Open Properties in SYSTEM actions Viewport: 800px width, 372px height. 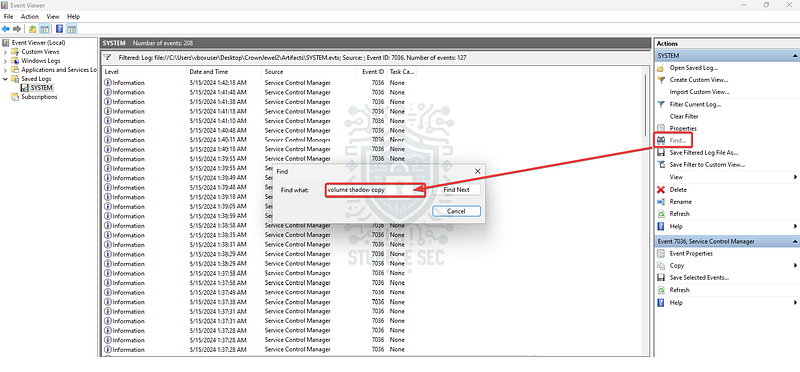tap(683, 129)
